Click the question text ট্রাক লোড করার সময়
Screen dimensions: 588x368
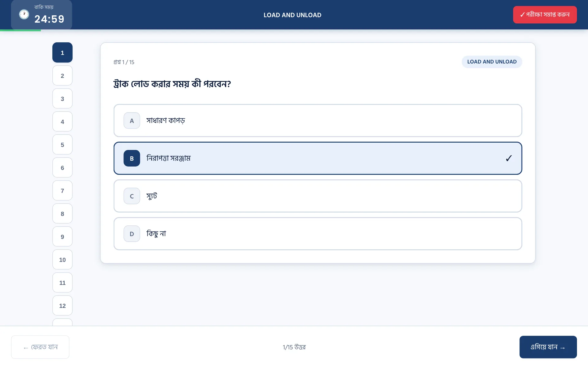pyautogui.click(x=172, y=84)
